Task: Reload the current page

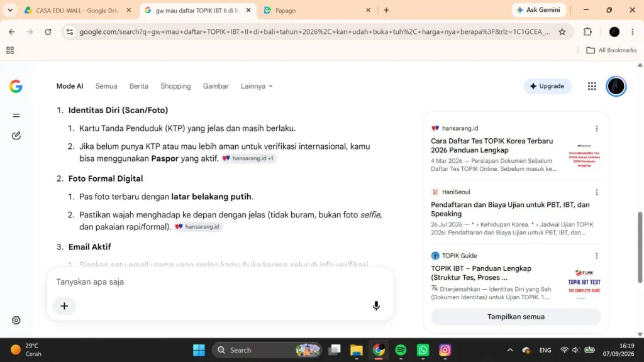Action: tap(48, 31)
